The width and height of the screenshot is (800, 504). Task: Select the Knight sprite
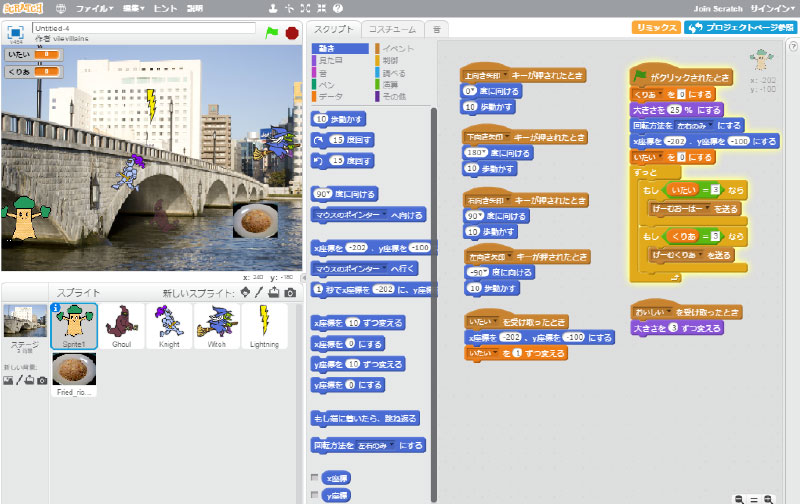coord(169,326)
